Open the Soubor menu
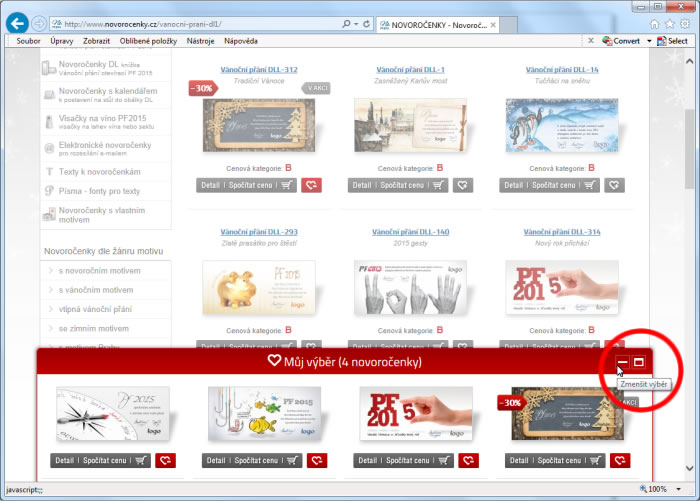The height and width of the screenshot is (501, 700). coord(28,41)
